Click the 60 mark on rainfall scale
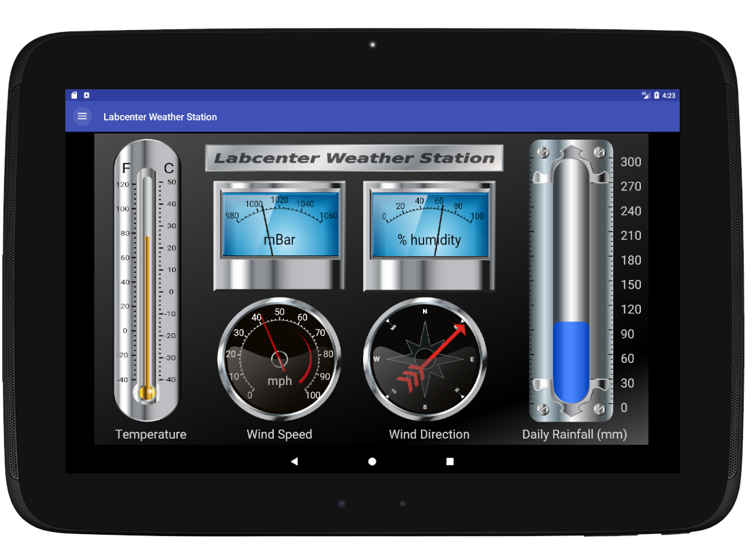The image size is (756, 545). (627, 359)
